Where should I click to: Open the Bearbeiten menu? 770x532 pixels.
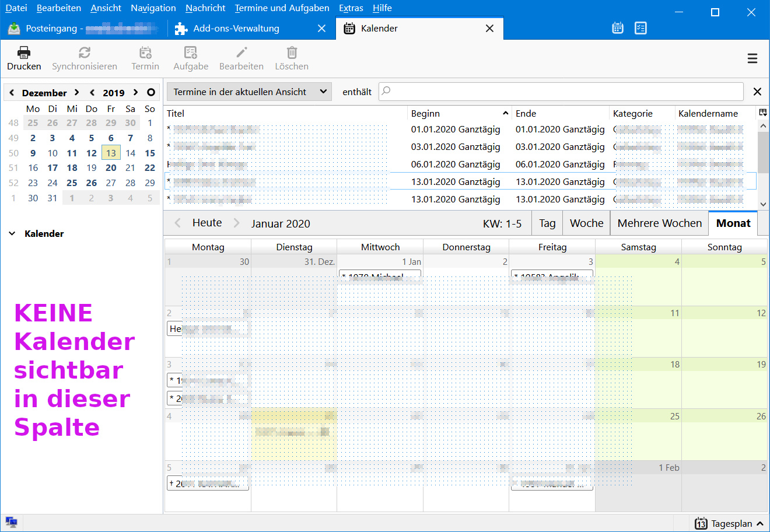point(58,8)
